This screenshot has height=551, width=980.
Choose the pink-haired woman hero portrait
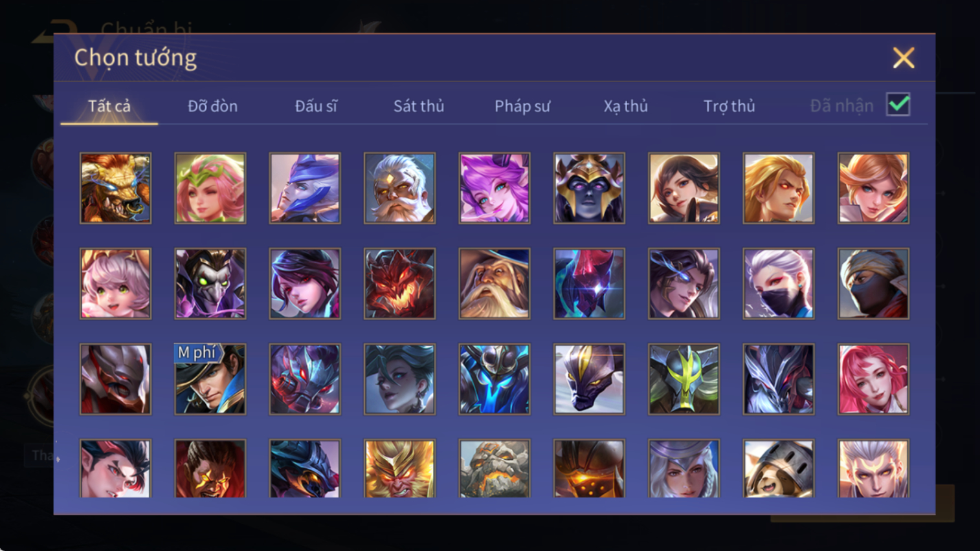coord(873,379)
